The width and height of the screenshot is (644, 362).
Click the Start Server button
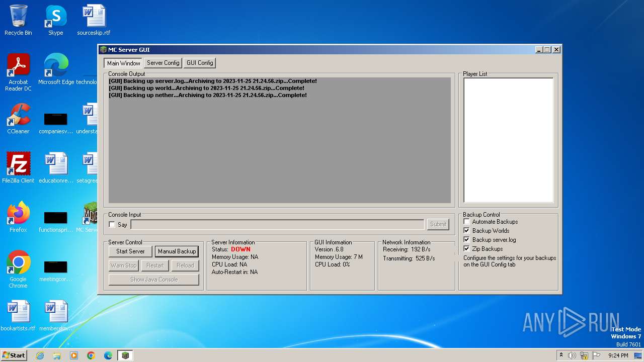130,251
